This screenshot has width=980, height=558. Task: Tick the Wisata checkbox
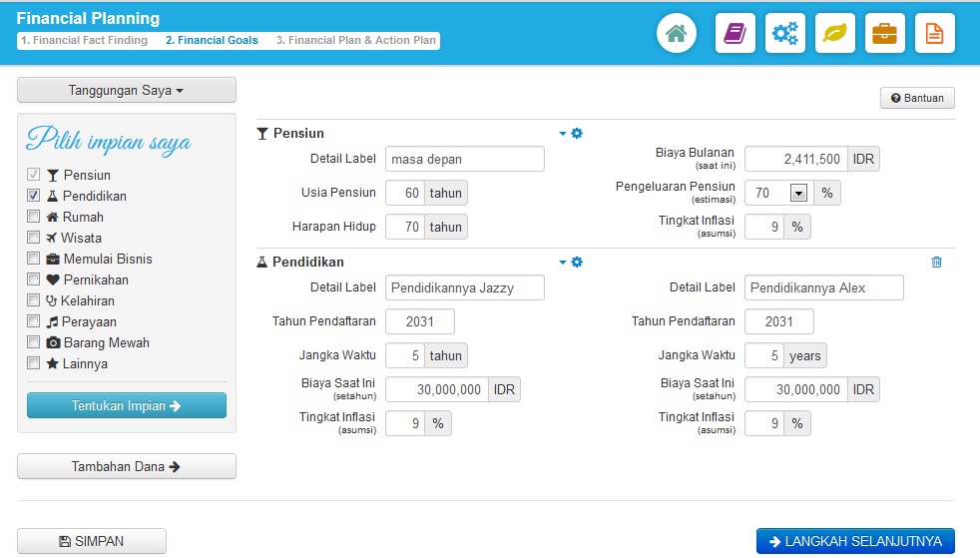click(x=33, y=238)
